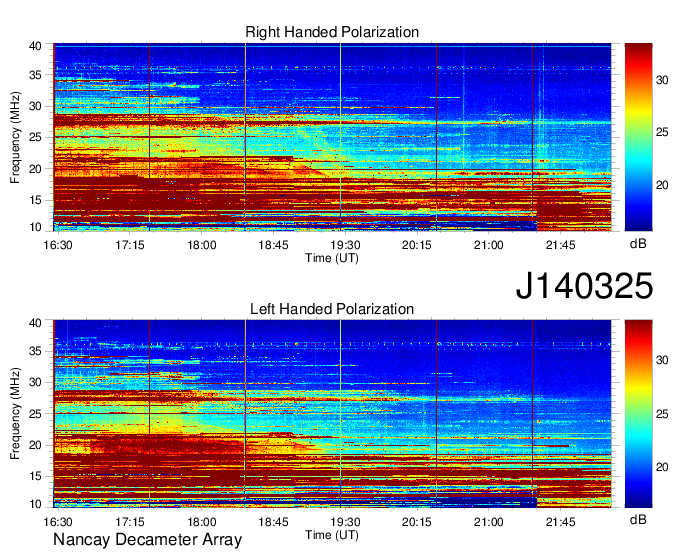Click the 17:15 tick on top plot
The image size is (680, 552).
130,245
